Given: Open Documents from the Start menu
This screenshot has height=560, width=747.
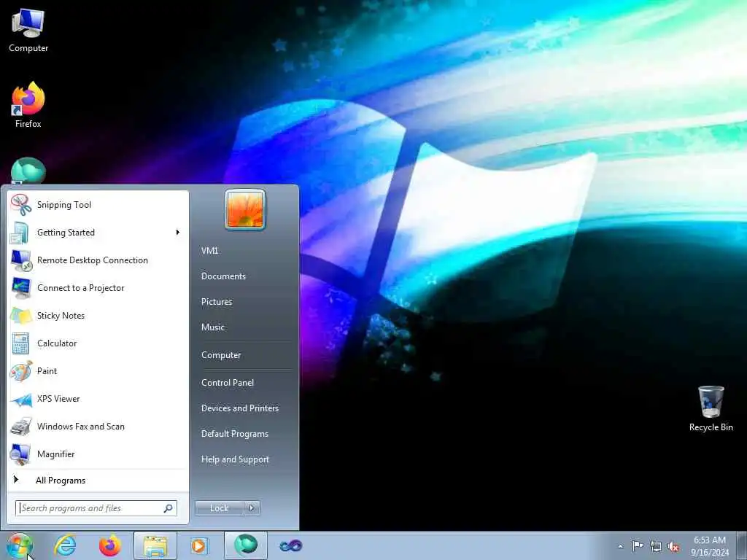Looking at the screenshot, I should pyautogui.click(x=223, y=276).
